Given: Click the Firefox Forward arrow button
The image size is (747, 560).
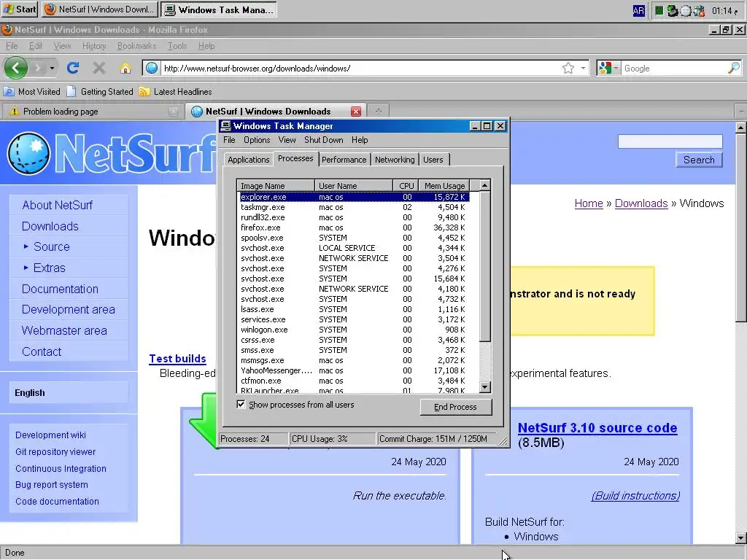Looking at the screenshot, I should pyautogui.click(x=38, y=68).
